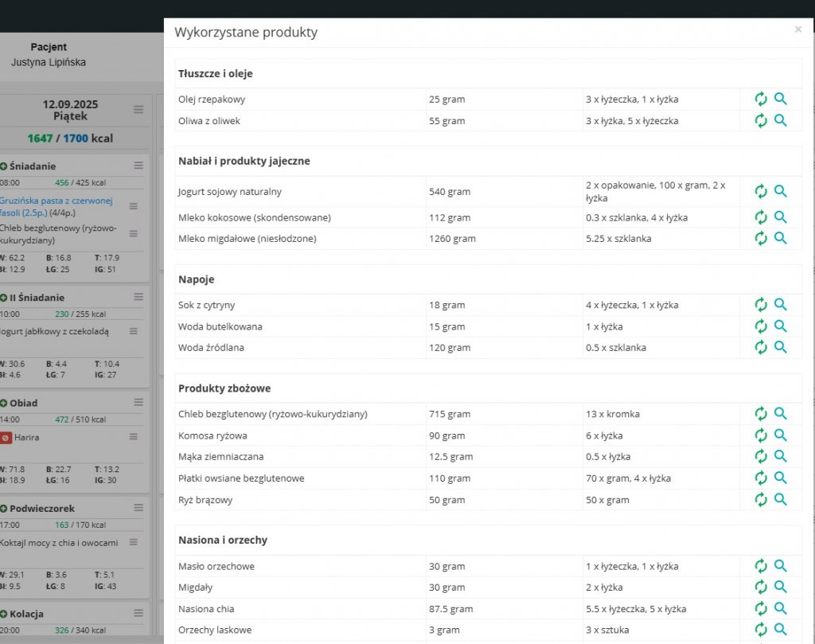The width and height of the screenshot is (815, 644).
Task: Open menu for Śniadanie meal
Action: tap(138, 166)
